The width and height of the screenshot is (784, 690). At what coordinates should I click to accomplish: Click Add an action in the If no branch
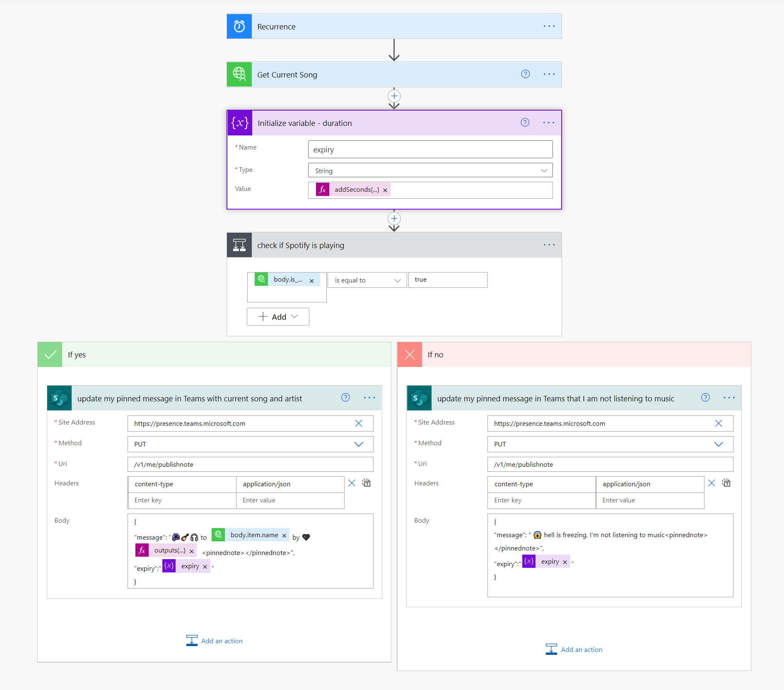574,649
